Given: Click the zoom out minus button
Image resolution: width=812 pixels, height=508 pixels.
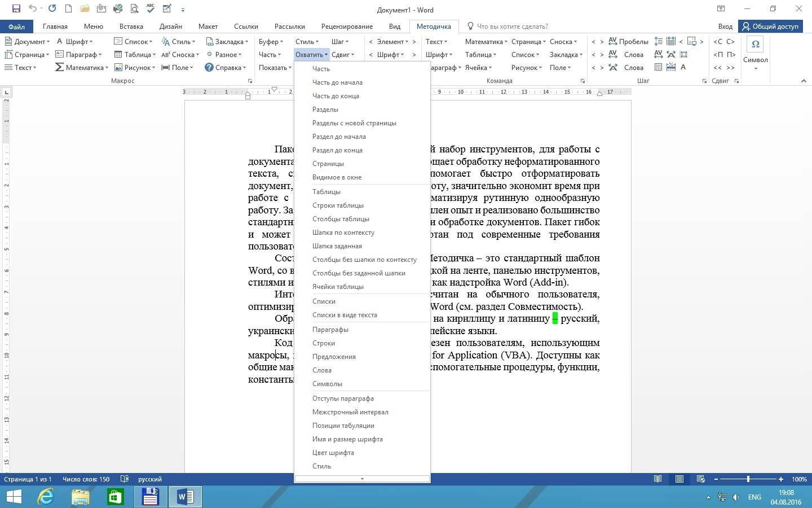Looking at the screenshot, I should click(716, 479).
